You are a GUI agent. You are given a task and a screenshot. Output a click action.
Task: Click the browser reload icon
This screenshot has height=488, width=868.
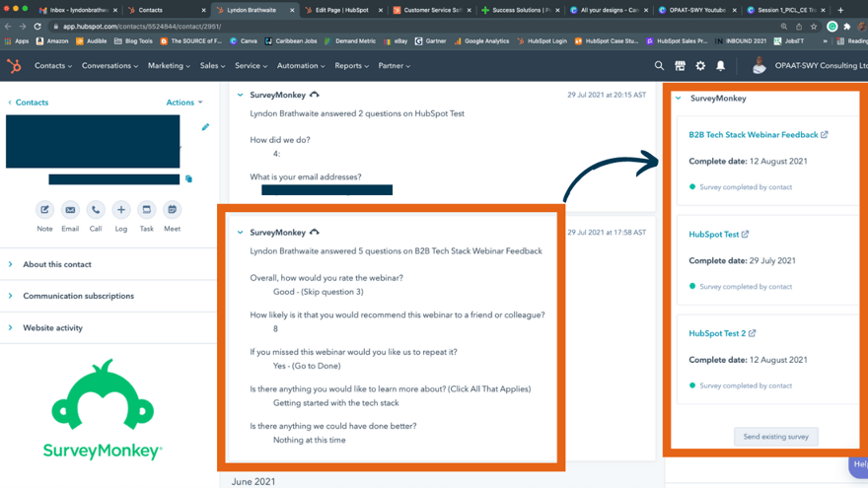click(x=37, y=26)
